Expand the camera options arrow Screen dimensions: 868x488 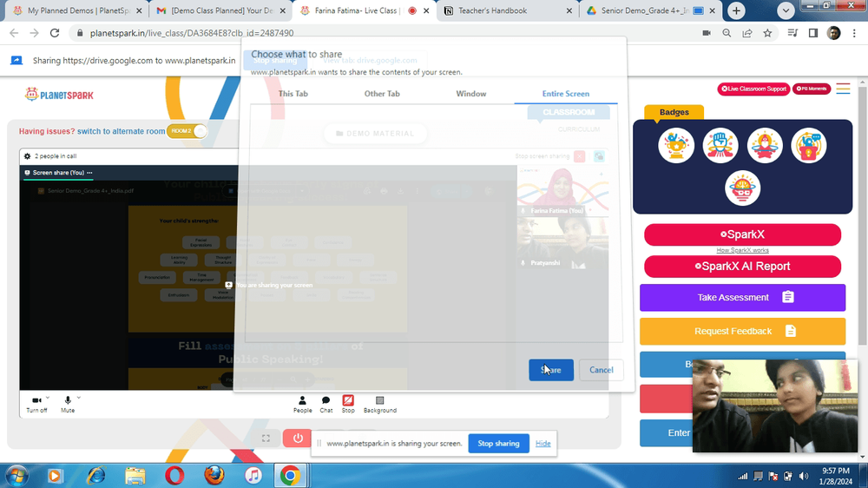pos(48,398)
